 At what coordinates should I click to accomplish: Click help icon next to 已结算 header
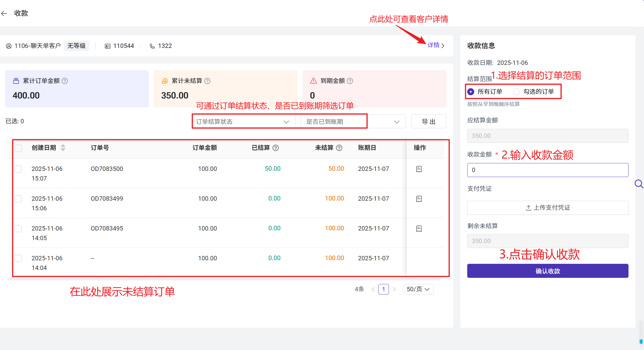276,148
